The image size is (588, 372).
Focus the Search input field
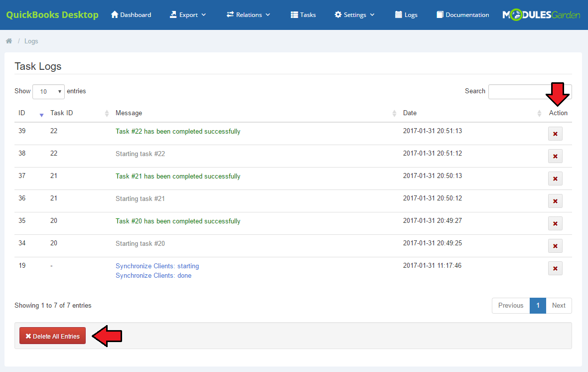530,92
